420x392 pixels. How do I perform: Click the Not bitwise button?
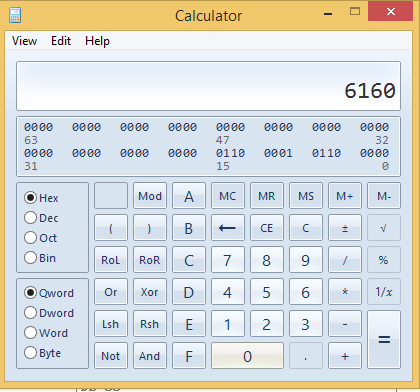[111, 356]
